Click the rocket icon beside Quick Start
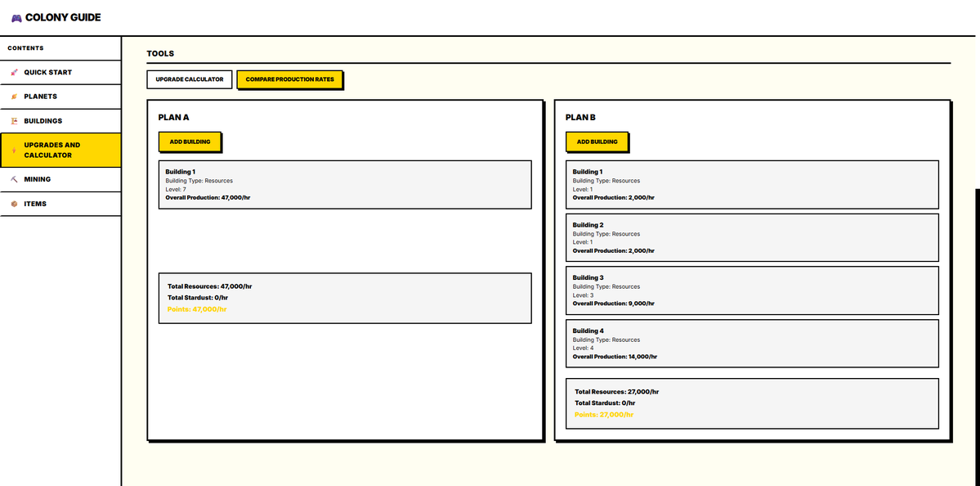Screen dimensions: 980x486 point(14,73)
